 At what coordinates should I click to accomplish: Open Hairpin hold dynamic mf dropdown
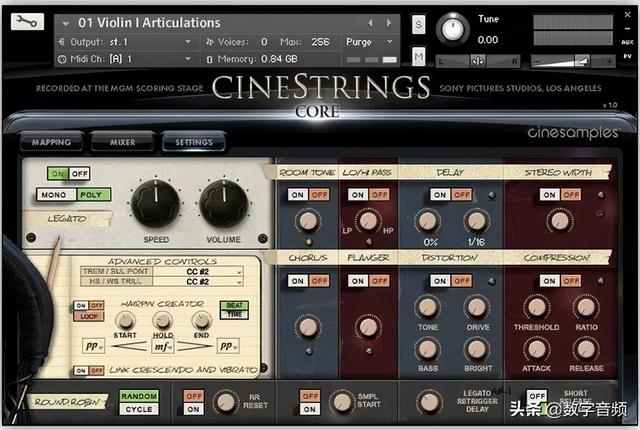164,346
